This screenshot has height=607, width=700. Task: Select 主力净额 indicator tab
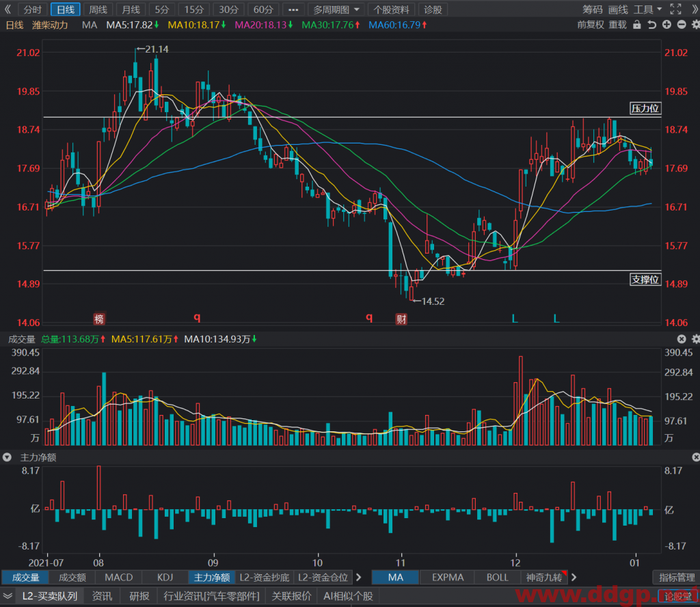pyautogui.click(x=212, y=577)
